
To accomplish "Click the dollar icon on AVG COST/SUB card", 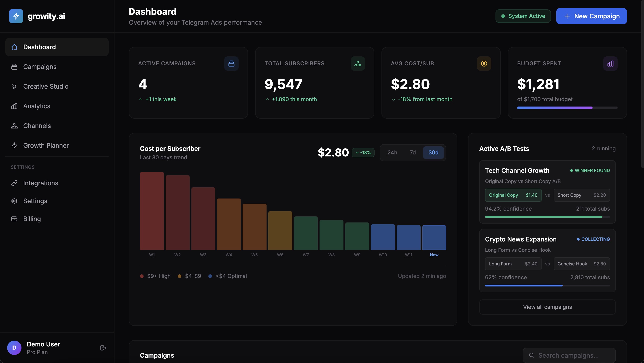I will click(x=484, y=64).
